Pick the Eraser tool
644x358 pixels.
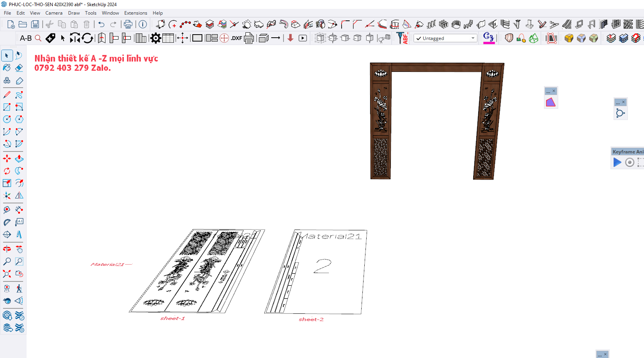pyautogui.click(x=19, y=68)
